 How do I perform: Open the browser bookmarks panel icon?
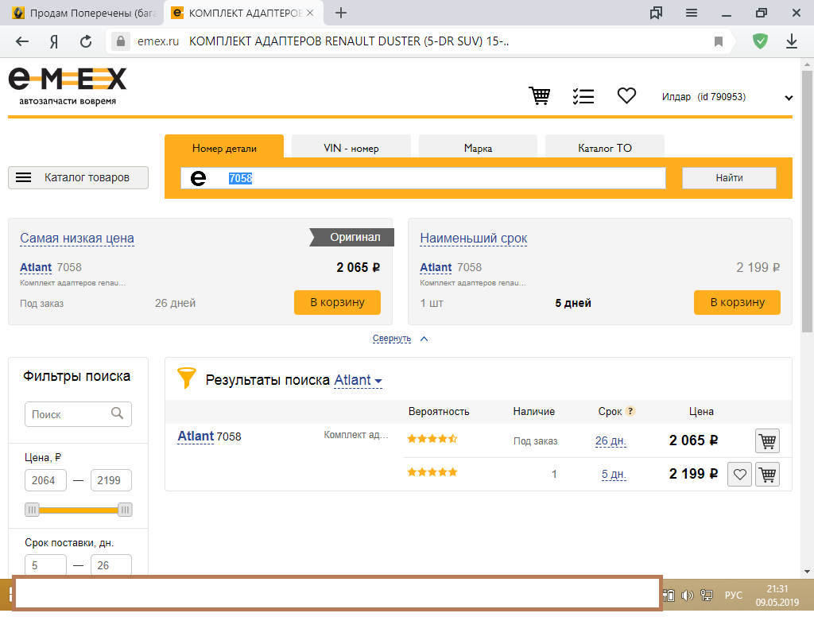tap(656, 13)
